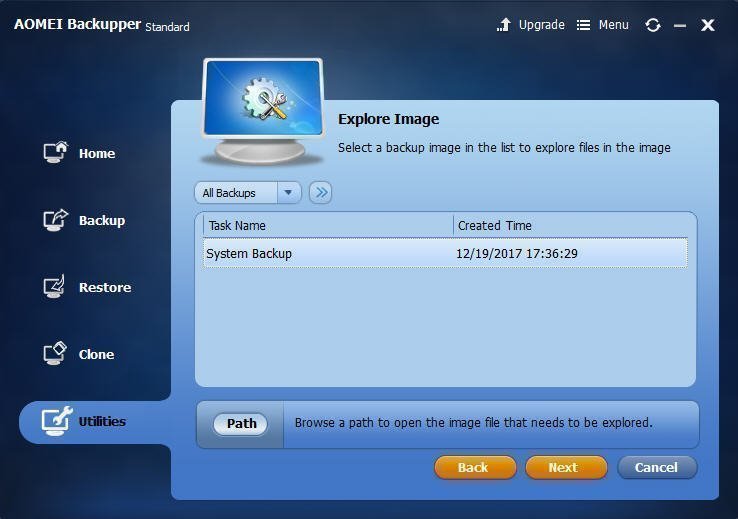Open the Home tab label

[97, 153]
